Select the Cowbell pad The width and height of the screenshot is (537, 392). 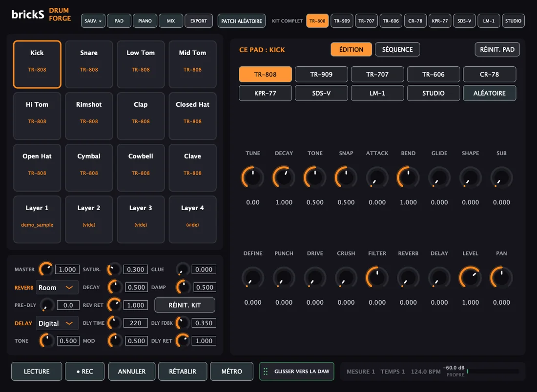point(141,168)
